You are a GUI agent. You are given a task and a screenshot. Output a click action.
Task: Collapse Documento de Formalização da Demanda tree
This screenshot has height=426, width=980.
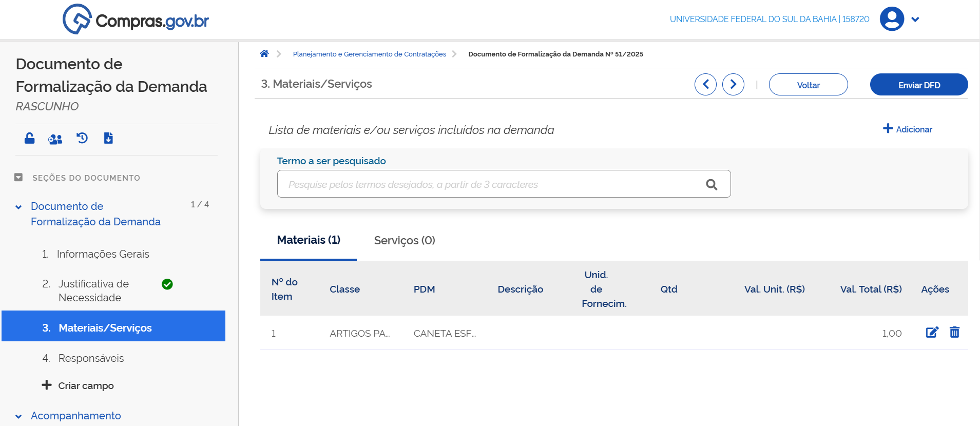(x=18, y=207)
